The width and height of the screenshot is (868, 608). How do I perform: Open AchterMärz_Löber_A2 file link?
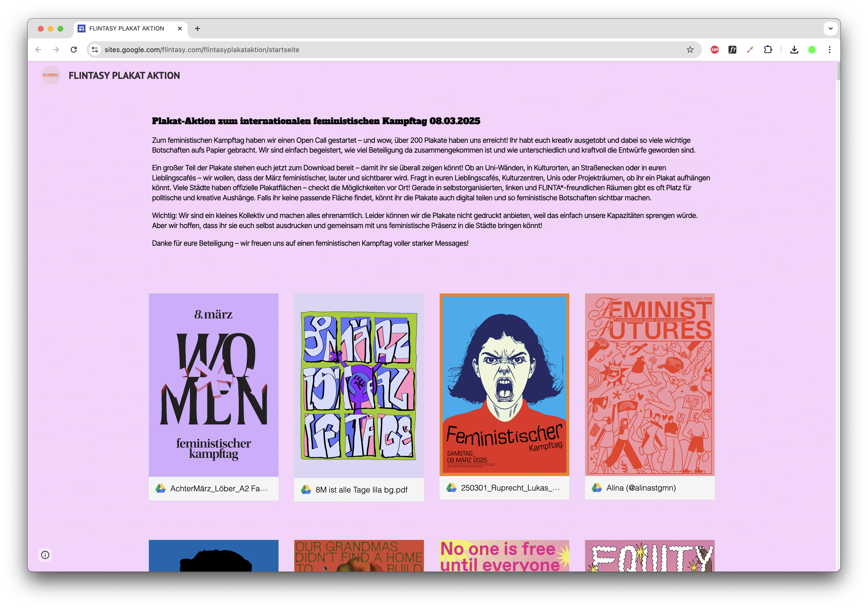click(x=219, y=489)
